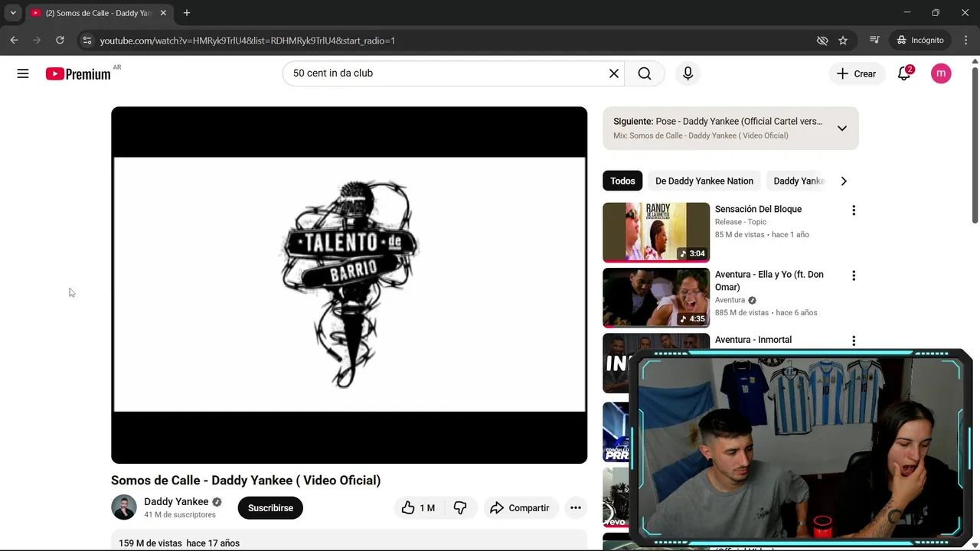Screen dimensions: 980x551
Task: Reload the page
Action: coord(60,40)
